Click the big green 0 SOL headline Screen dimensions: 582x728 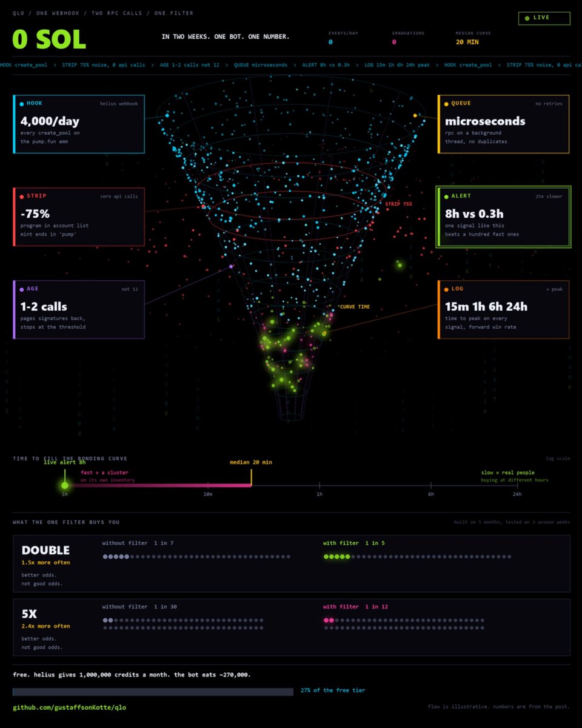click(x=49, y=39)
